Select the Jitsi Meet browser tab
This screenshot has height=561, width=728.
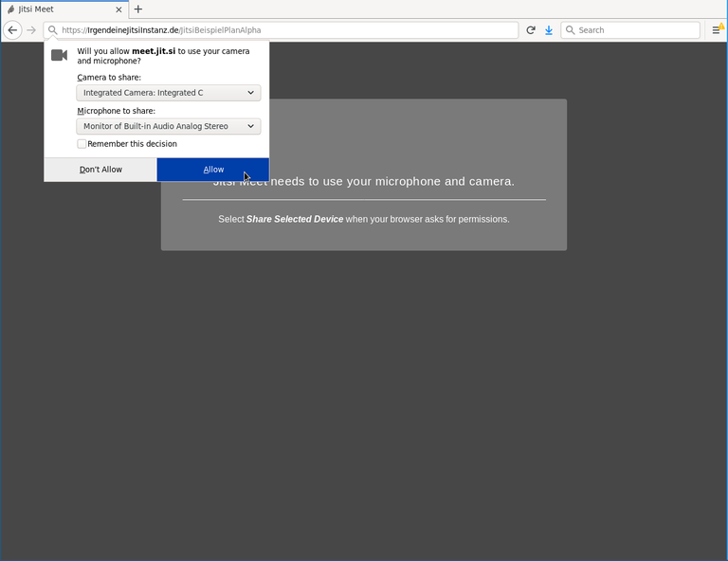click(x=65, y=9)
